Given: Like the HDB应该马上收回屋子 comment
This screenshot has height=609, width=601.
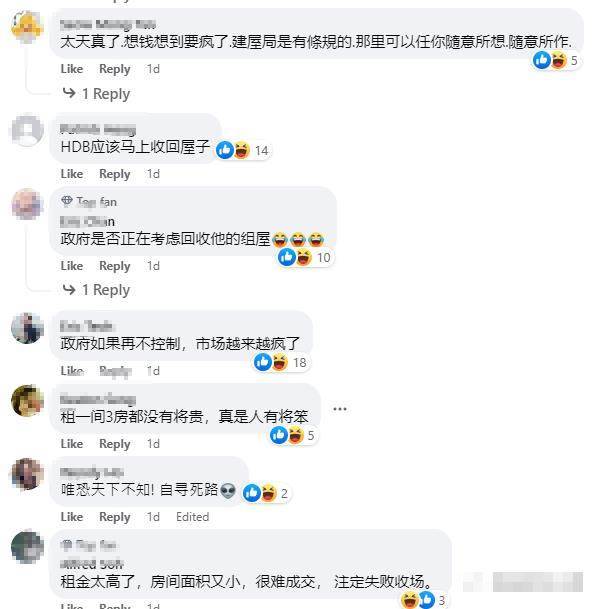Looking at the screenshot, I should (x=72, y=174).
